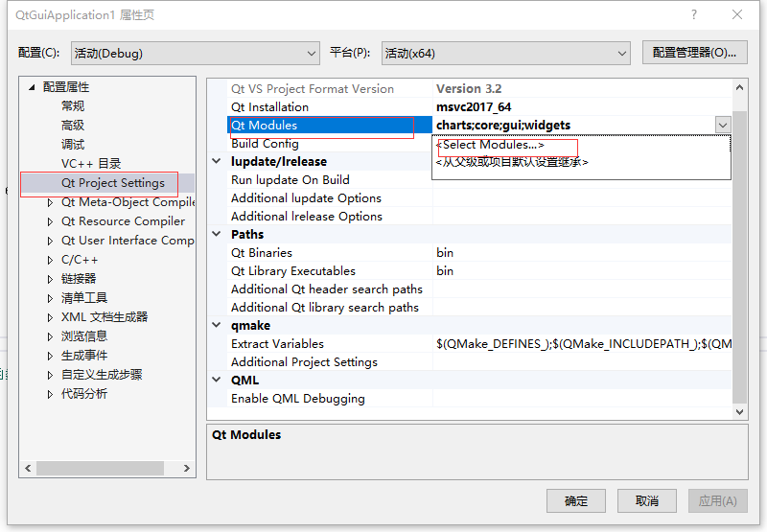Click Qt VS Project Format Version row
The width and height of the screenshot is (767, 532).
click(330, 89)
